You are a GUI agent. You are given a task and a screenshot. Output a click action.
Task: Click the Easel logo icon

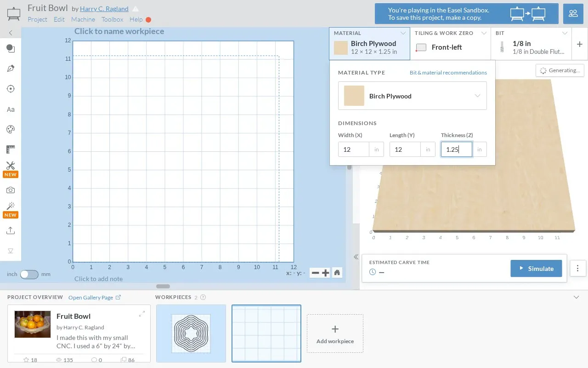tap(14, 13)
